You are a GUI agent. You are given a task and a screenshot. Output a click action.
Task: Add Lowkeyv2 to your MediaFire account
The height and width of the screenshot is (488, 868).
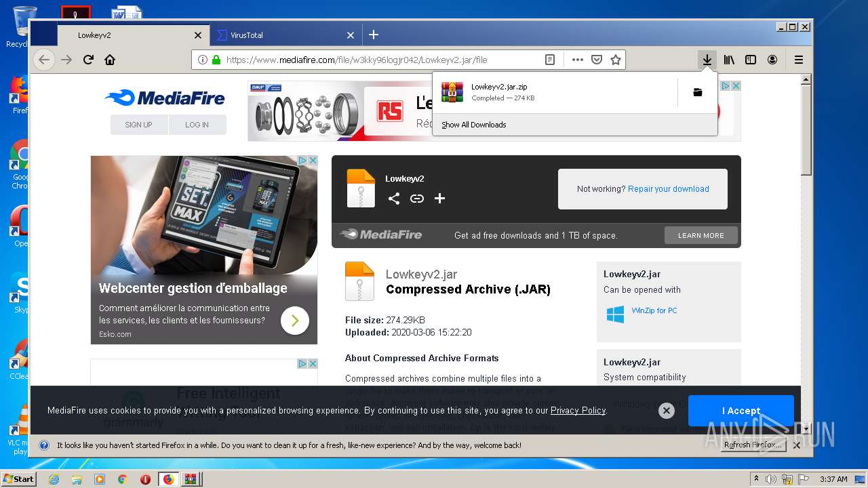coord(439,199)
